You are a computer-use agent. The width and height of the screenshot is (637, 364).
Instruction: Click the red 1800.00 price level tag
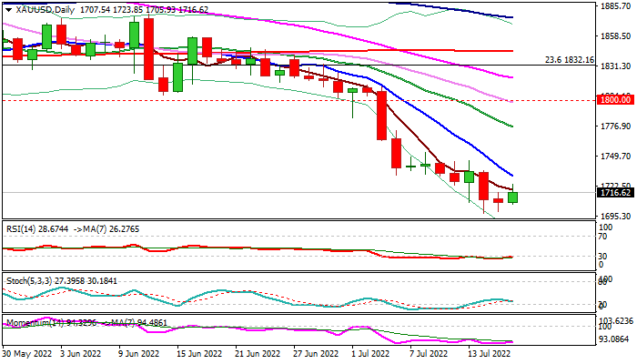click(615, 100)
